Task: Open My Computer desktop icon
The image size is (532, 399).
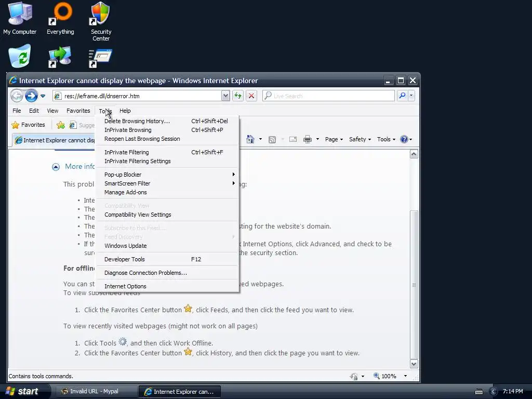Action: tap(20, 19)
